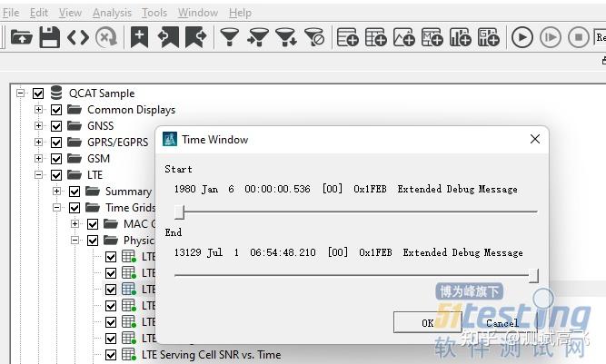Viewport: 606px width, 364px height.
Task: Uncheck LTE Serving Cell SNR vs. Time
Action: 111,355
